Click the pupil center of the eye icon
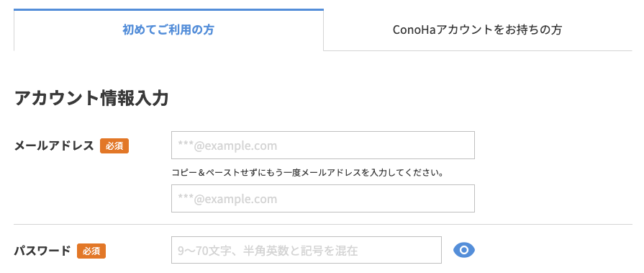The height and width of the screenshot is (273, 644). tap(464, 250)
